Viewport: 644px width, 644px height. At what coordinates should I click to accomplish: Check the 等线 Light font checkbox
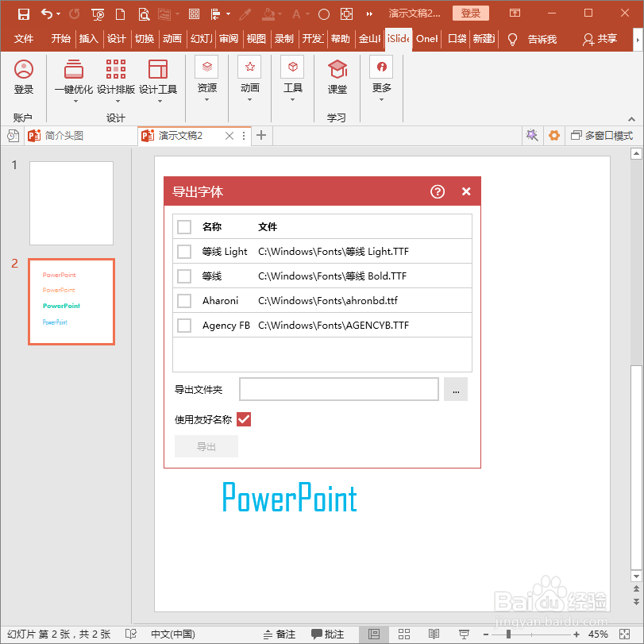pyautogui.click(x=184, y=252)
